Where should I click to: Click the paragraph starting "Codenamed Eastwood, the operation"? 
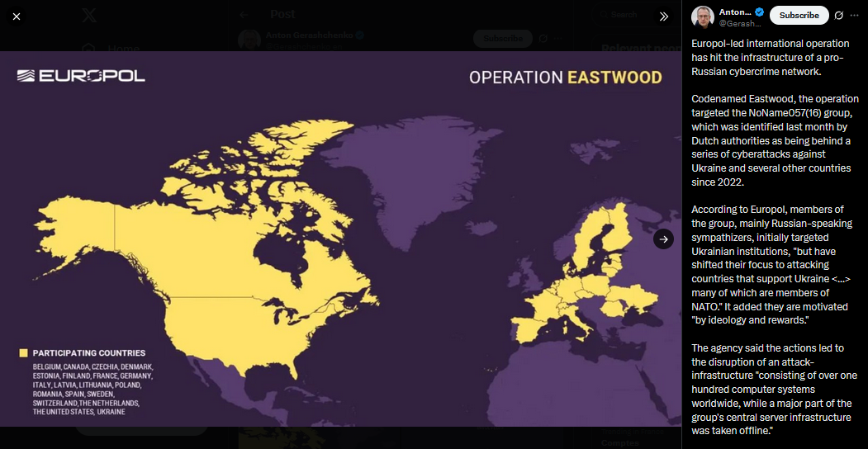pos(773,140)
